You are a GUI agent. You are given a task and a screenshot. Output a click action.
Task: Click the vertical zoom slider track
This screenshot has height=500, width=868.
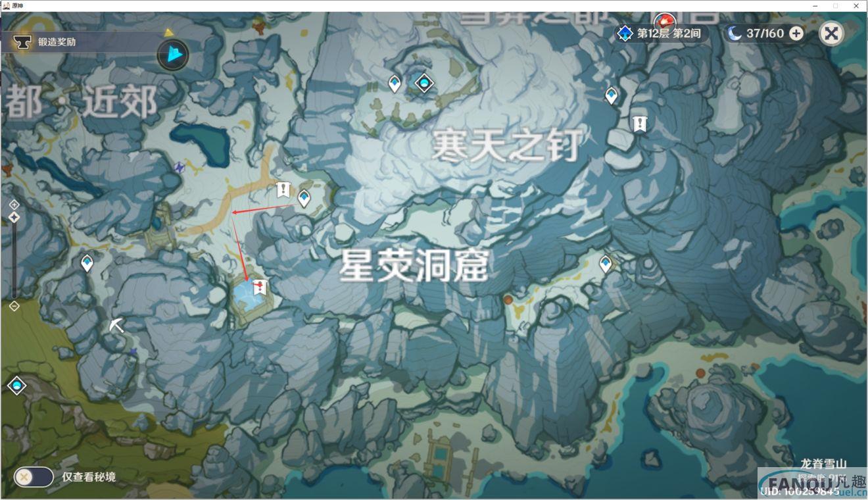[x=14, y=256]
